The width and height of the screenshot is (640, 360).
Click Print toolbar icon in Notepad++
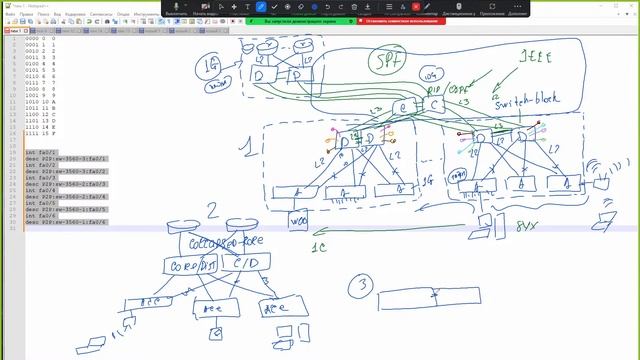[x=53, y=21]
